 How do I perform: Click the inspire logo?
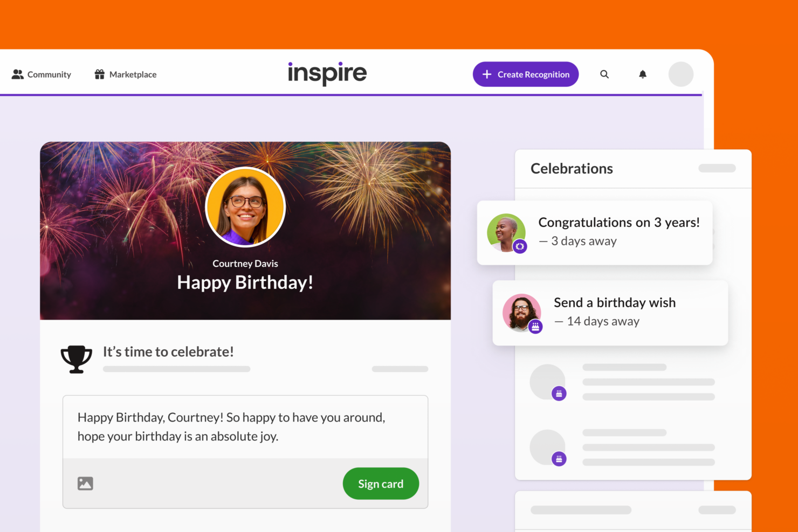tap(327, 73)
